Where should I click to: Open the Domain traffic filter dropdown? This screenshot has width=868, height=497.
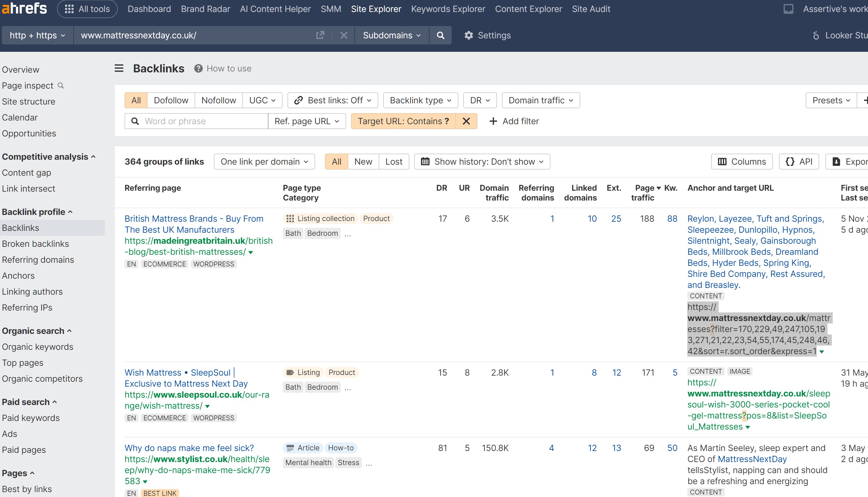(x=541, y=100)
